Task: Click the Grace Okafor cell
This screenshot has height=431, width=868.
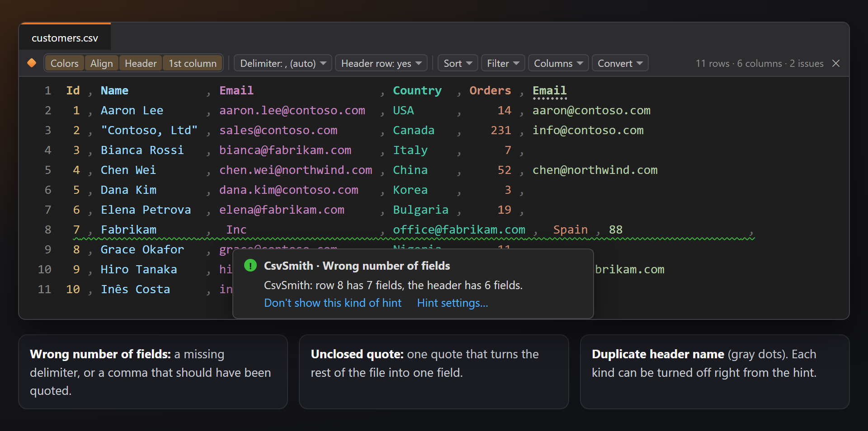Action: click(x=142, y=249)
